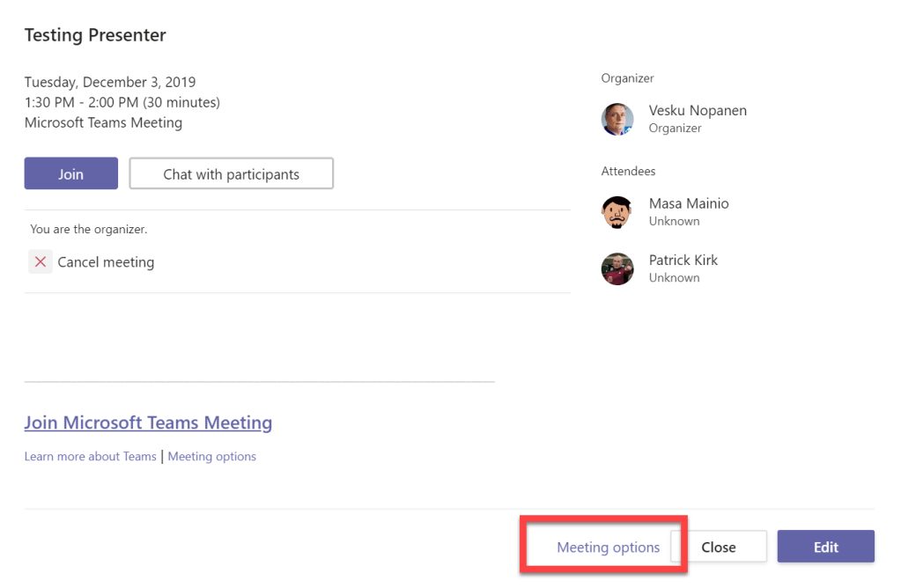Image resolution: width=901 pixels, height=588 pixels.
Task: Select attendee name Patrick Kirk
Action: coord(683,260)
